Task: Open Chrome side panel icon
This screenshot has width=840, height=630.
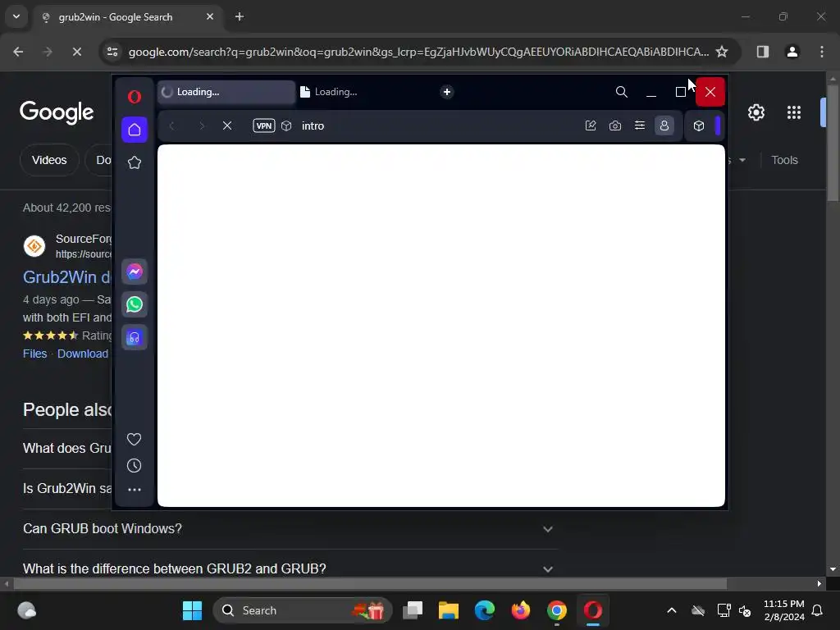Action: pos(762,52)
